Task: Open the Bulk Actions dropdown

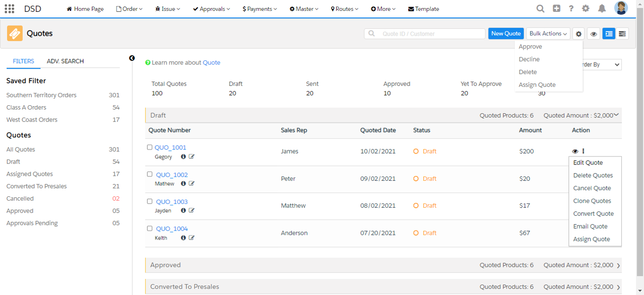Action: pos(548,34)
